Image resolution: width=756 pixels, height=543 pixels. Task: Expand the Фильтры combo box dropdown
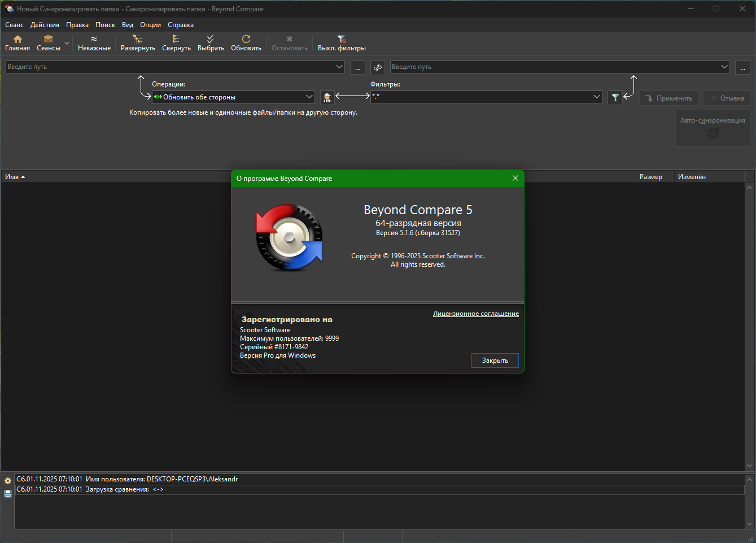tap(597, 97)
